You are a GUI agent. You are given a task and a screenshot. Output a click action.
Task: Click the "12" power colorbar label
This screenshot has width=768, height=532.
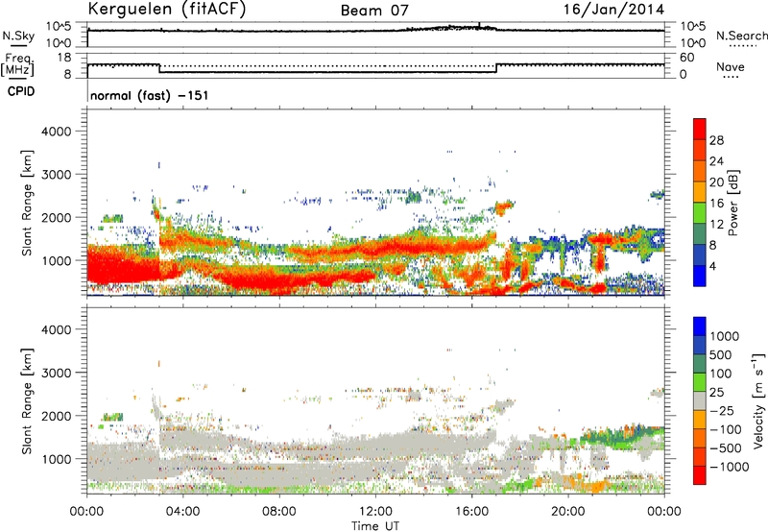coord(716,225)
